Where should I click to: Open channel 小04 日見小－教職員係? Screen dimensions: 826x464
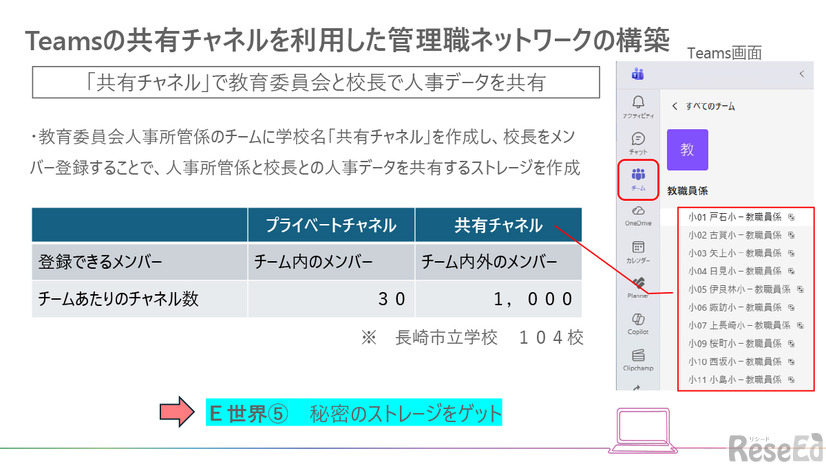pyautogui.click(x=734, y=271)
